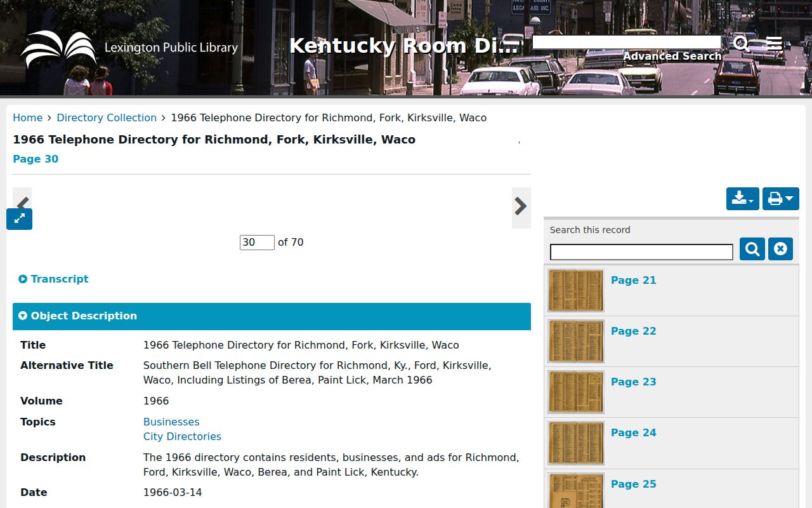Go to the Home breadcrumb

(27, 117)
